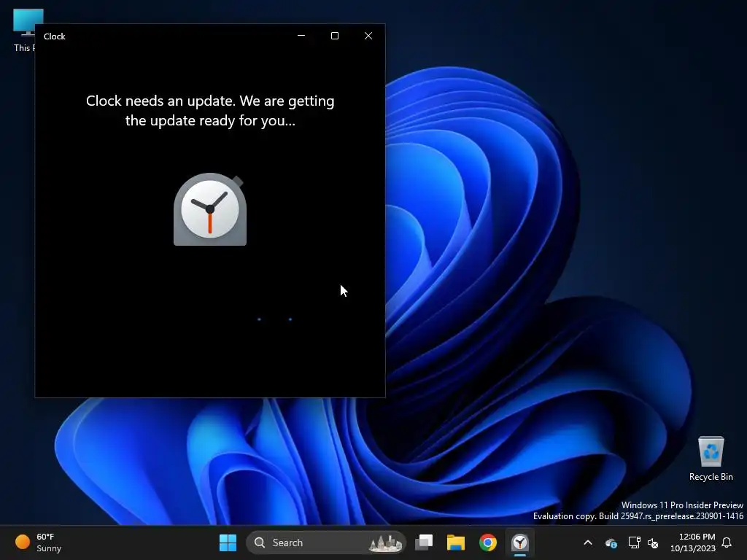Select the Recycle Bin desktop icon

[x=711, y=459]
